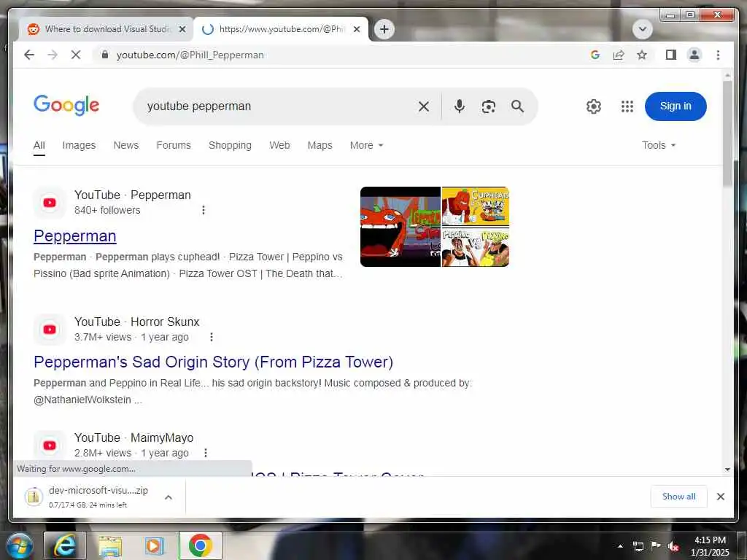Switch to Forums results
Viewport: 747px width, 560px height.
pos(174,145)
